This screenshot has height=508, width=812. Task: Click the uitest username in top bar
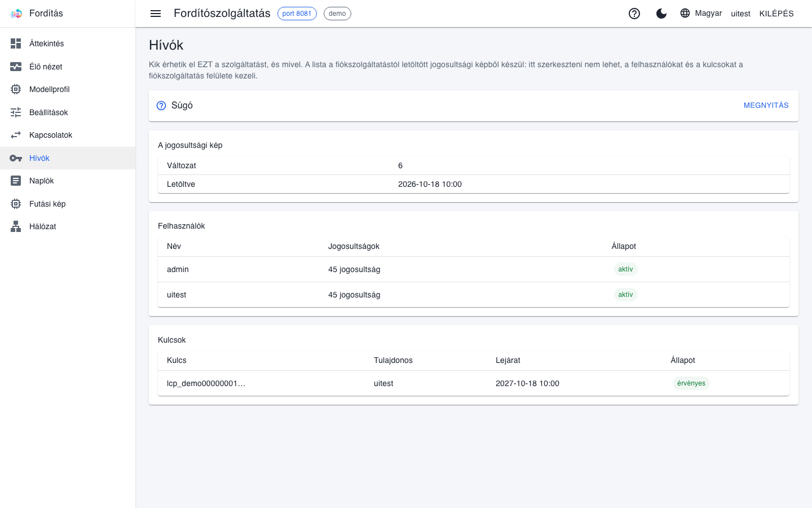(740, 14)
